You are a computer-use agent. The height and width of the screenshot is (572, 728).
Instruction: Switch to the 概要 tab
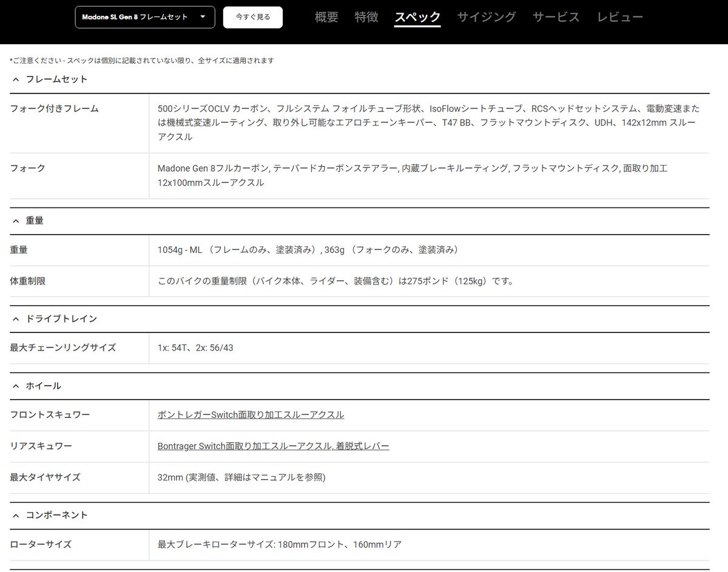click(326, 17)
